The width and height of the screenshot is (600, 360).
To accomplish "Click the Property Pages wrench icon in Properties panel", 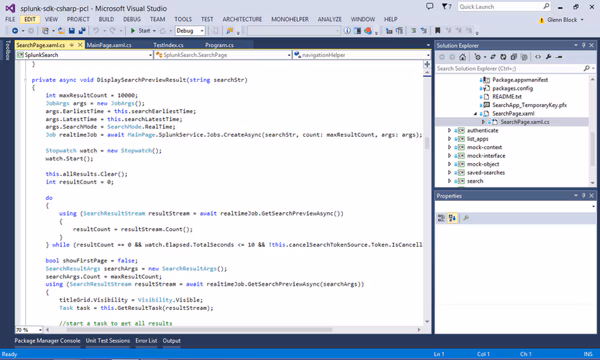I will tap(466, 218).
